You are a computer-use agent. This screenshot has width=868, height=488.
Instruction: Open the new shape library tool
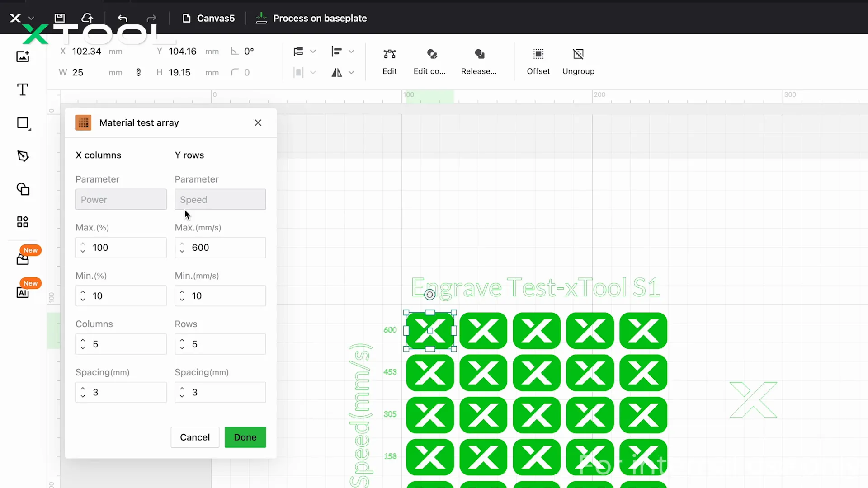tap(23, 259)
